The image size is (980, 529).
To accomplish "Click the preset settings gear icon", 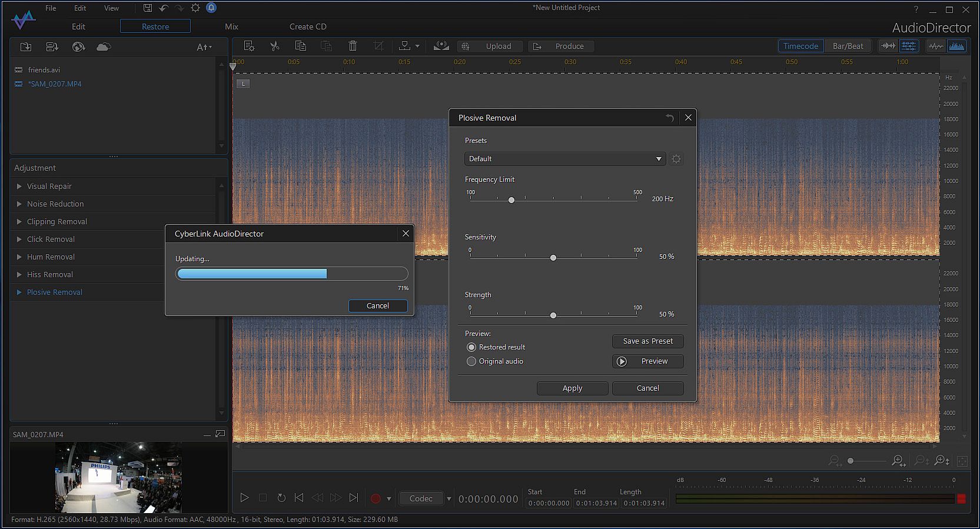I will [x=676, y=159].
